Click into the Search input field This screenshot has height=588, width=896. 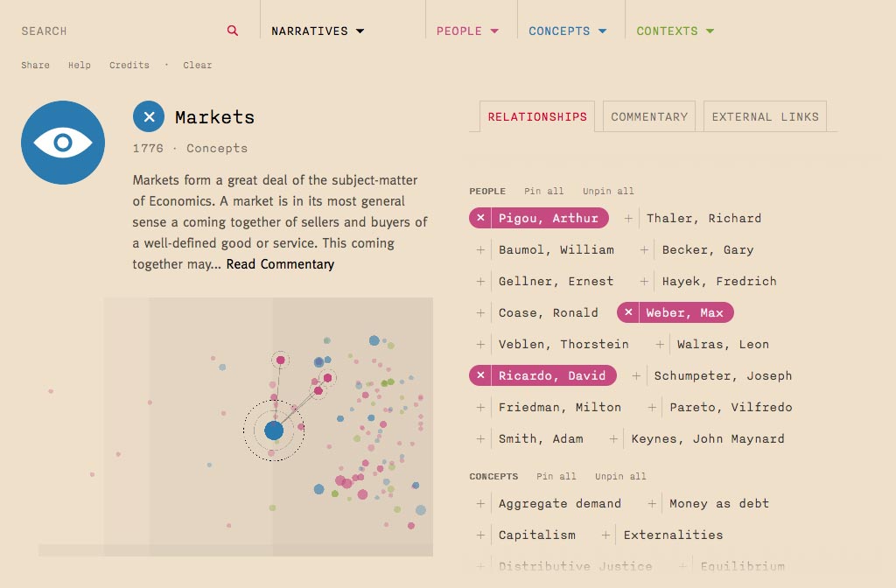tap(114, 31)
